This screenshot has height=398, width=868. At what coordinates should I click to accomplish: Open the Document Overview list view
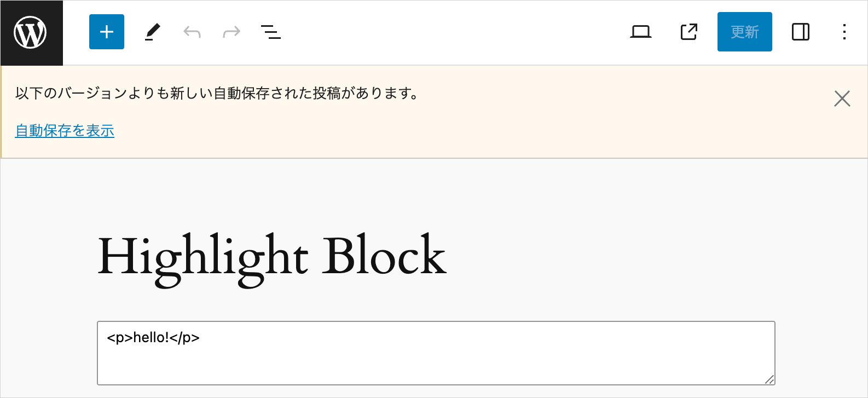click(271, 32)
